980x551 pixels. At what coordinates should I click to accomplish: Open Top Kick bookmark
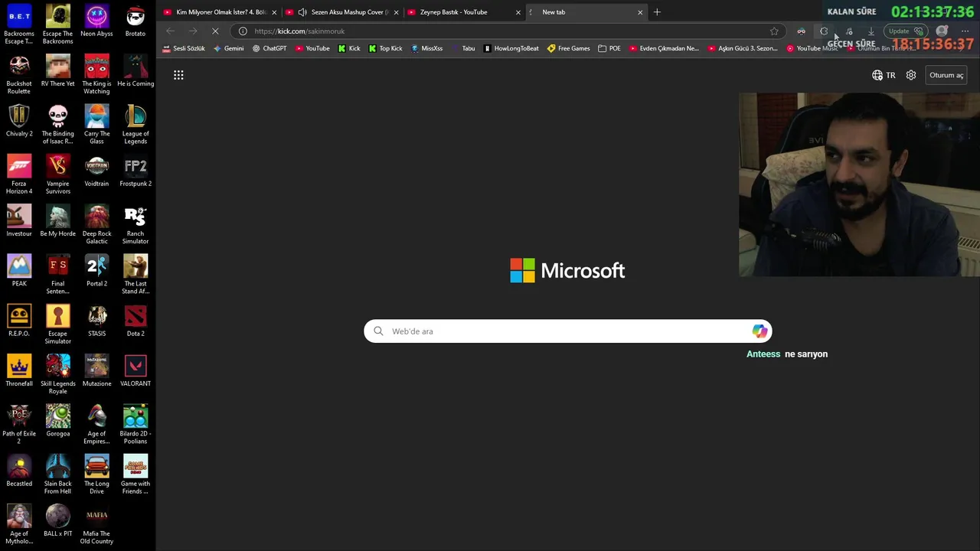pyautogui.click(x=385, y=48)
